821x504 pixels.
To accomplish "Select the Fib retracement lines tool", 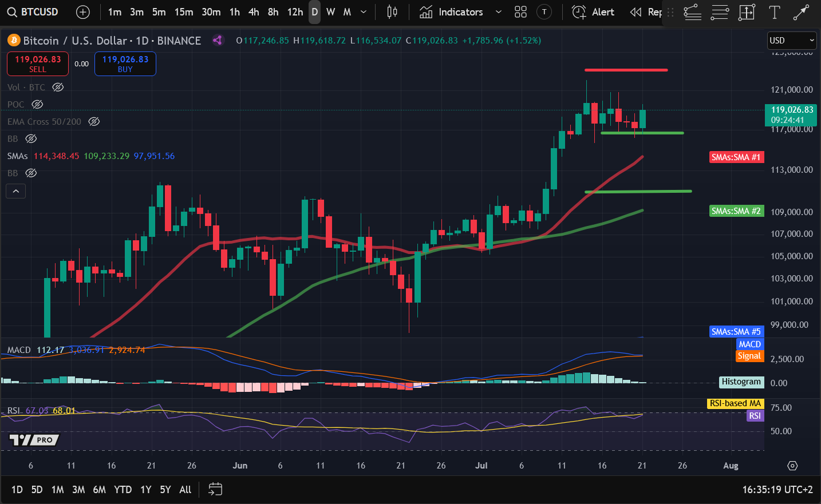I will point(720,12).
